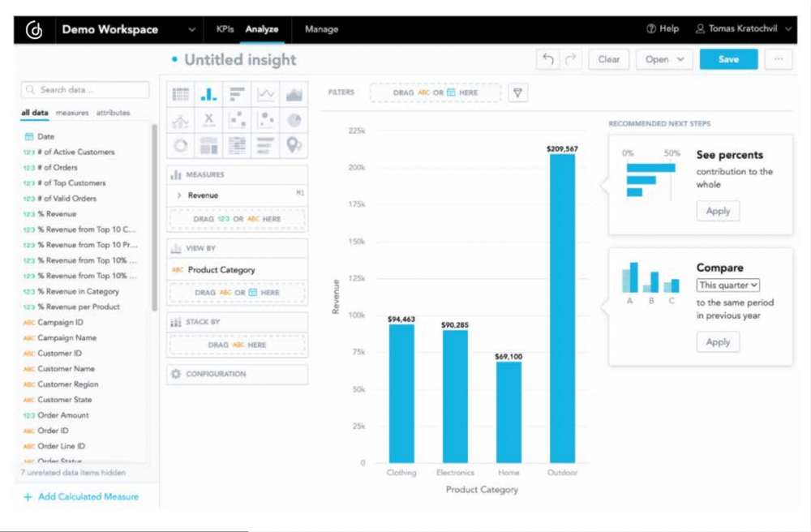Screen dimensions: 811x532
Task: Switch to the Manage tab
Action: 321,29
